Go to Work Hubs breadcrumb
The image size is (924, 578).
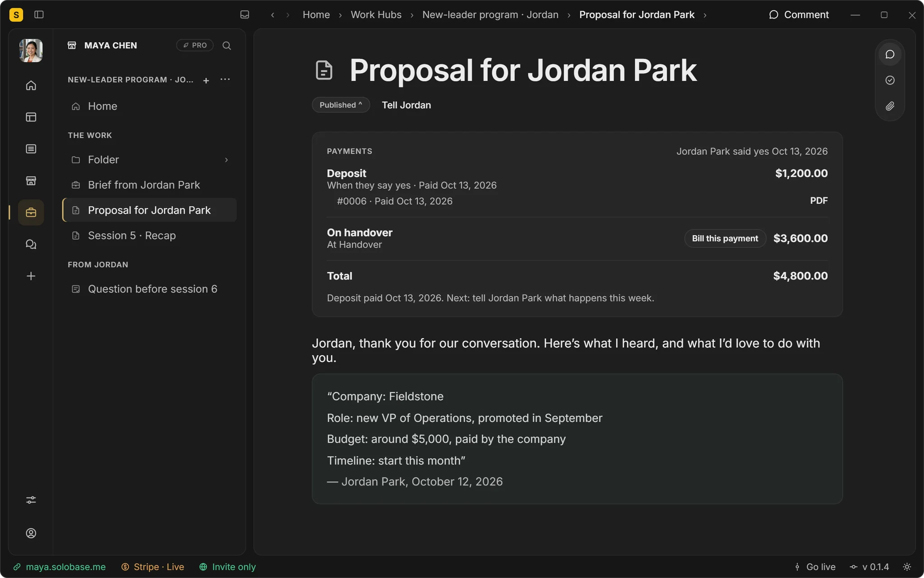376,15
